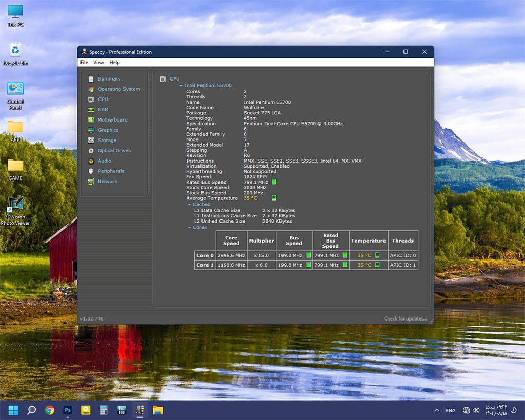Click green indicator beside Rated Bus Speed
Viewport: 525px width, 420px height.
point(274,182)
